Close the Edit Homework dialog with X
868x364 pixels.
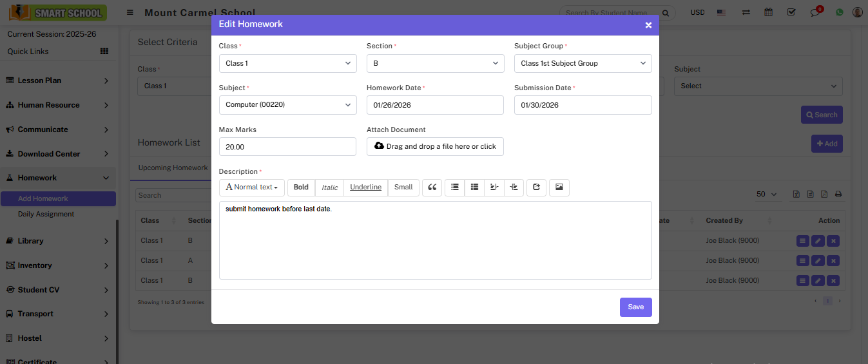tap(648, 25)
